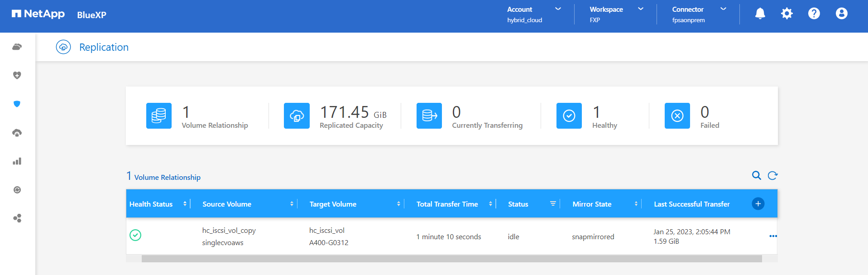868x275 pixels.
Task: Sort by Health Status column
Action: click(x=185, y=204)
